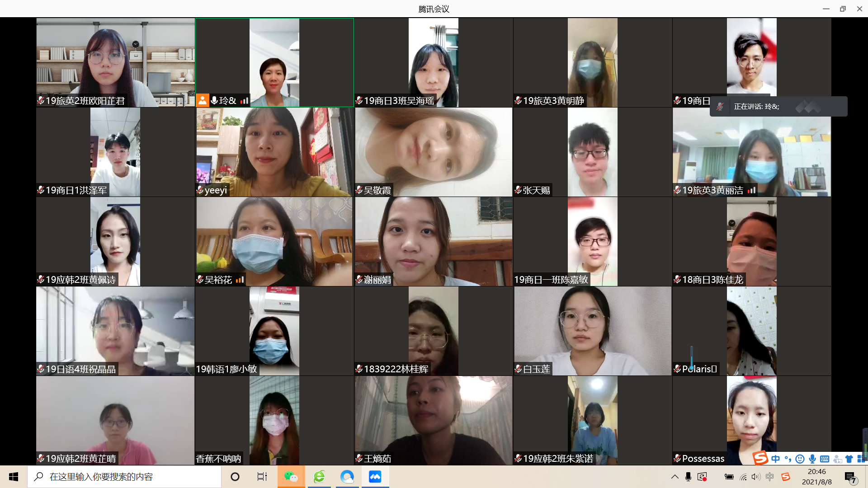Open the 360 browser taskbar icon
The width and height of the screenshot is (868, 488).
click(x=320, y=477)
